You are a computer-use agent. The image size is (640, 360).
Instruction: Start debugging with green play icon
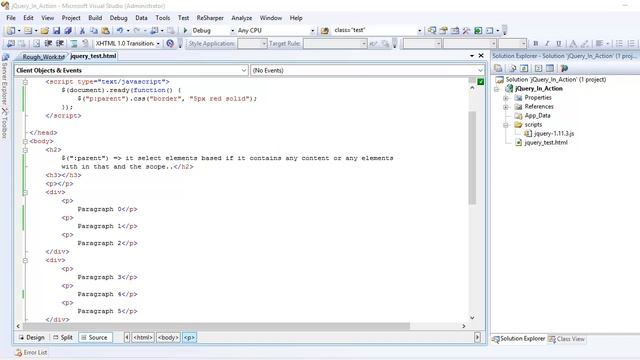pos(185,31)
